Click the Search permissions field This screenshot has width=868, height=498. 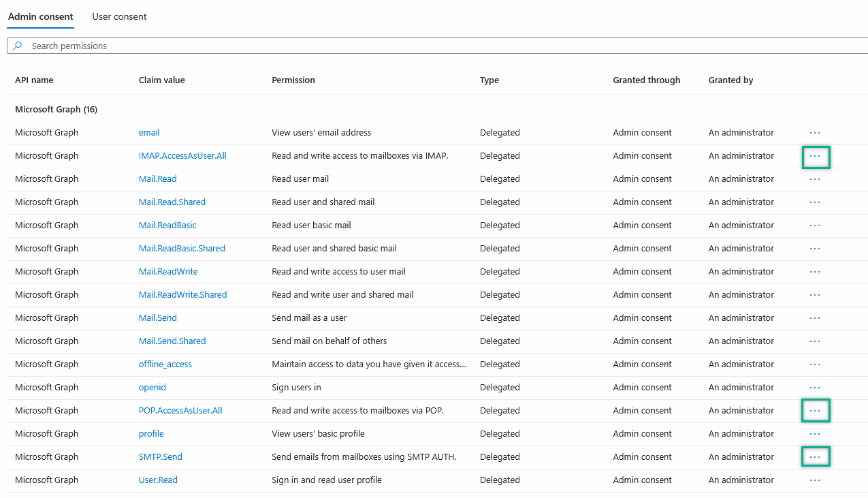(x=438, y=46)
